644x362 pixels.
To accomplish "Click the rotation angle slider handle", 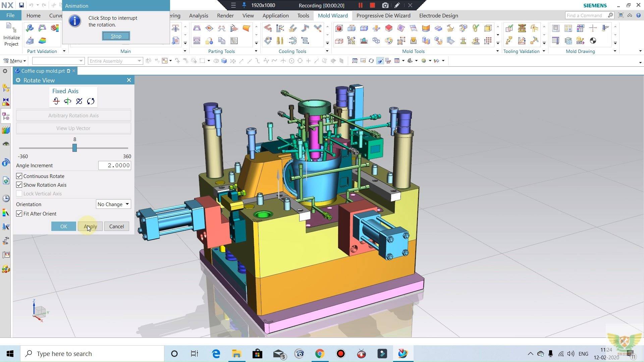I will (74, 148).
